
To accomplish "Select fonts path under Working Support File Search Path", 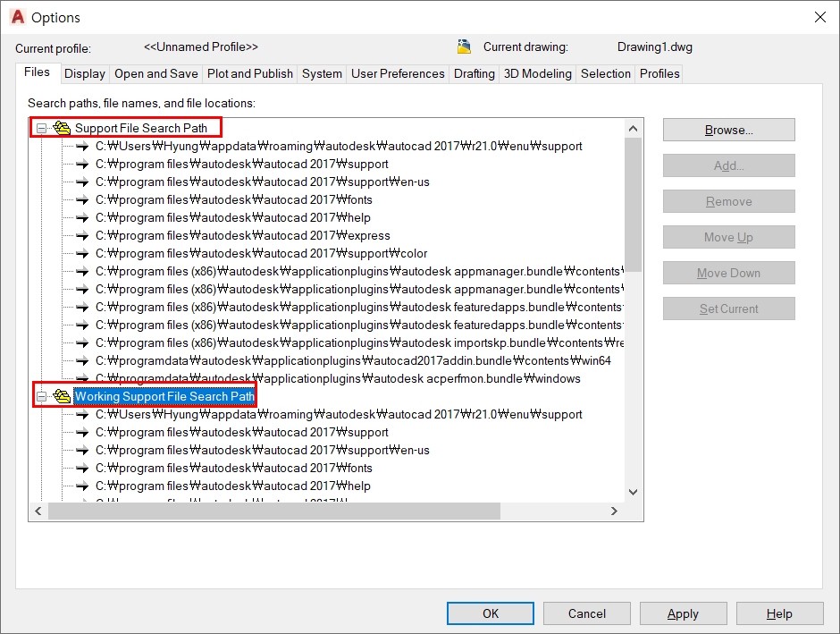I will click(233, 468).
